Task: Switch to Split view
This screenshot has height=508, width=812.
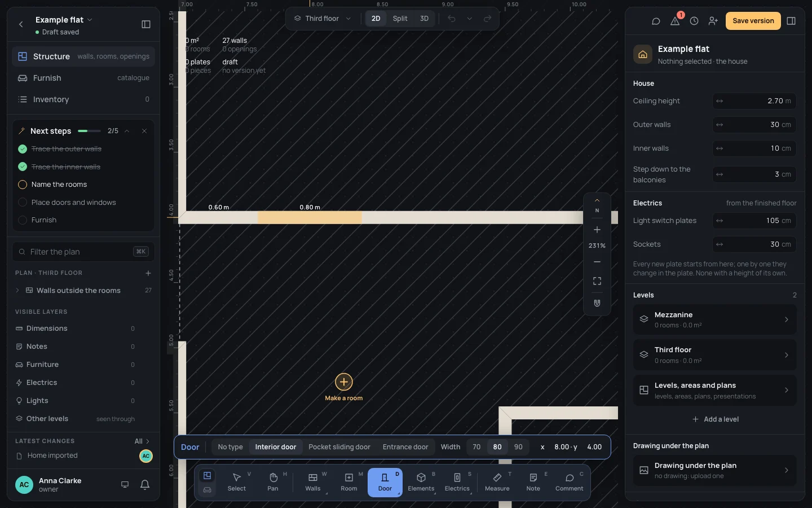Action: (400, 19)
